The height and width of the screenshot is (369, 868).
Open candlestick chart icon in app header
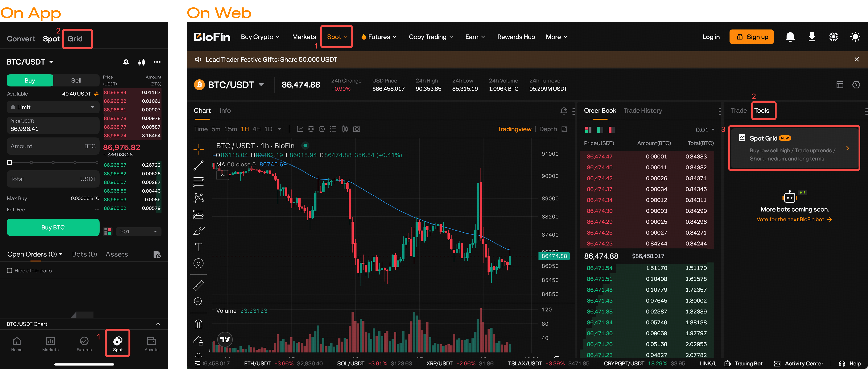141,62
